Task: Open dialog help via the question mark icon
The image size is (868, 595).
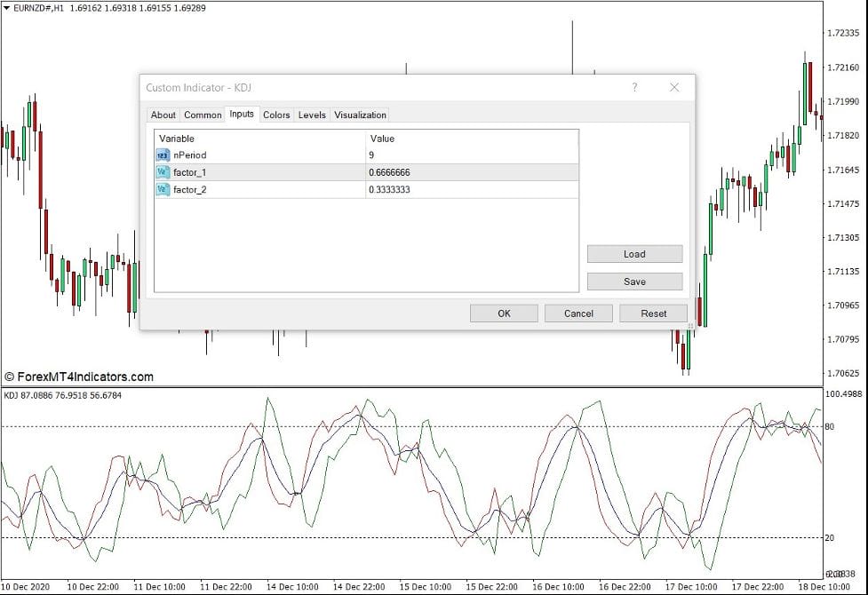Action: coord(634,87)
